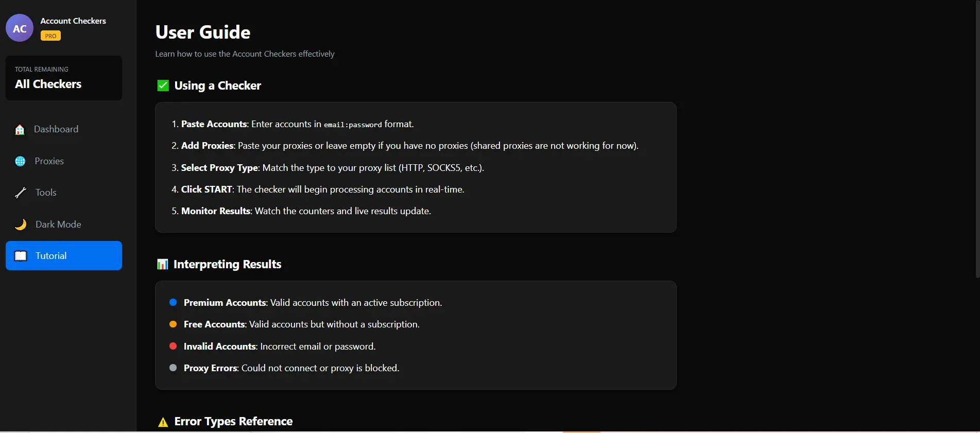
Task: Click the All Checkers total remaining card
Action: coord(64,78)
